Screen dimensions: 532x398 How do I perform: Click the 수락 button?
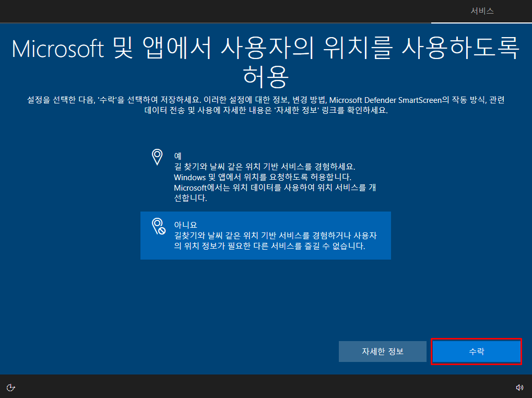pos(476,352)
